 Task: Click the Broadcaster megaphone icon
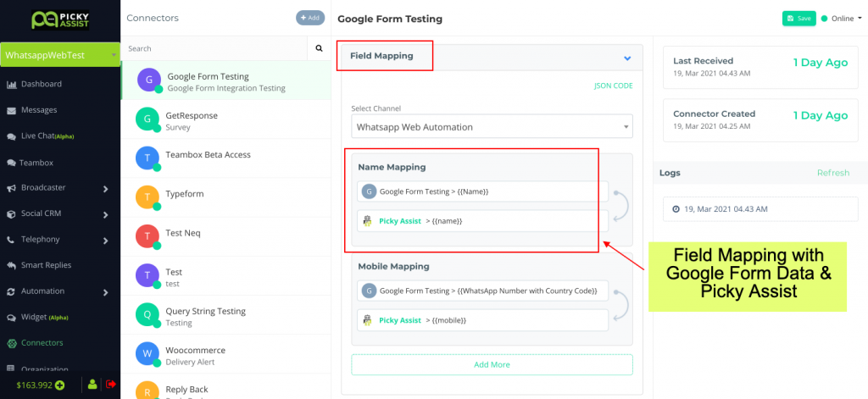(x=11, y=189)
